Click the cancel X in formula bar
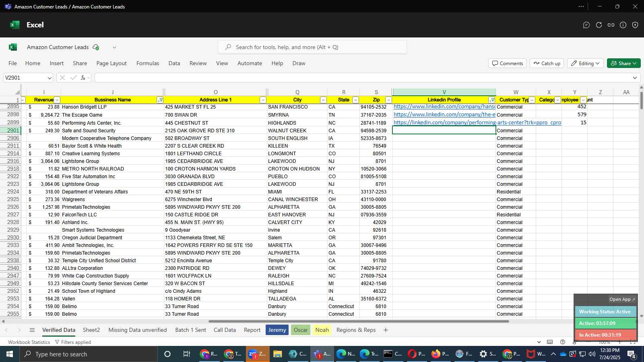This screenshot has height=362, width=644. tap(62, 78)
